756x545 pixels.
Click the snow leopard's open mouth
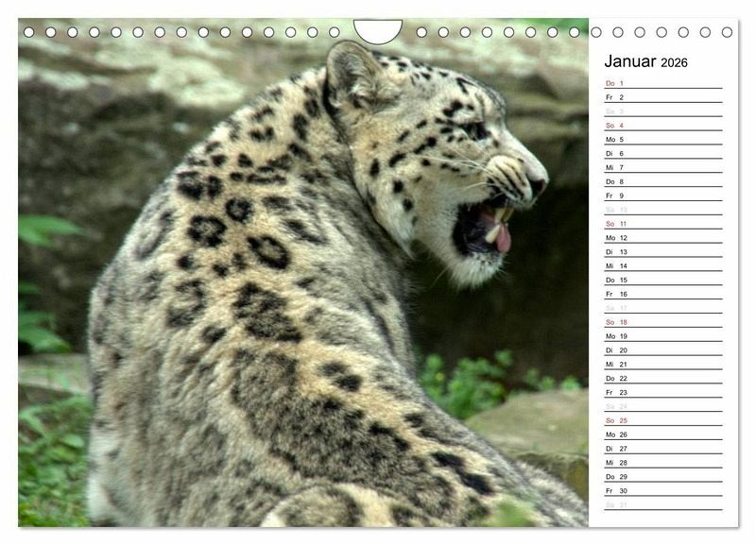point(484,230)
